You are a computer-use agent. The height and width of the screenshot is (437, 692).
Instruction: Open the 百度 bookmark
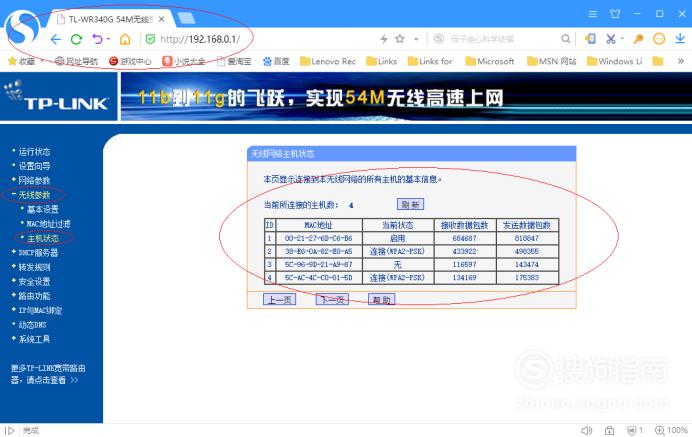click(x=276, y=61)
